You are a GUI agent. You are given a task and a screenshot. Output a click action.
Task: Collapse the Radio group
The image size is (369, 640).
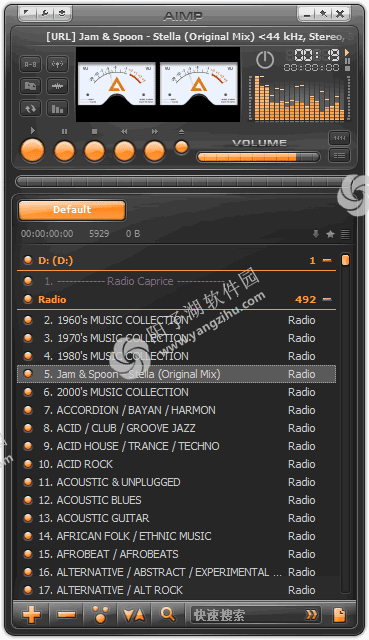pos(327,299)
